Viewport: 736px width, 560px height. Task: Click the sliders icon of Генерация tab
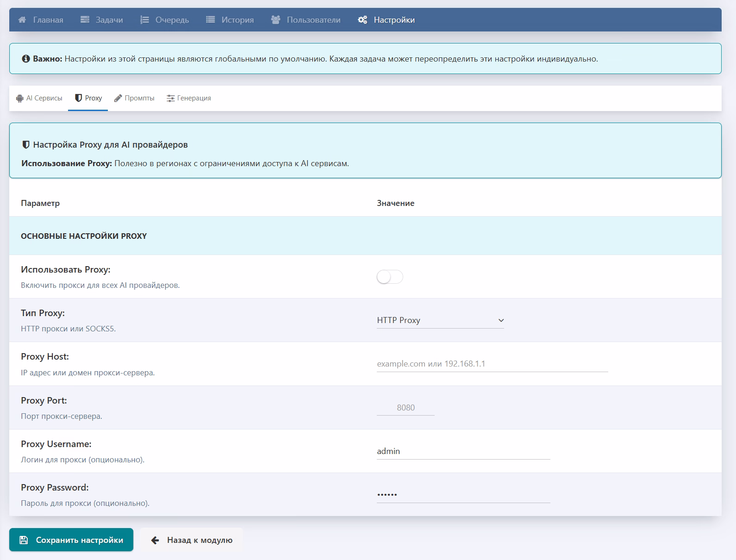[x=170, y=98]
